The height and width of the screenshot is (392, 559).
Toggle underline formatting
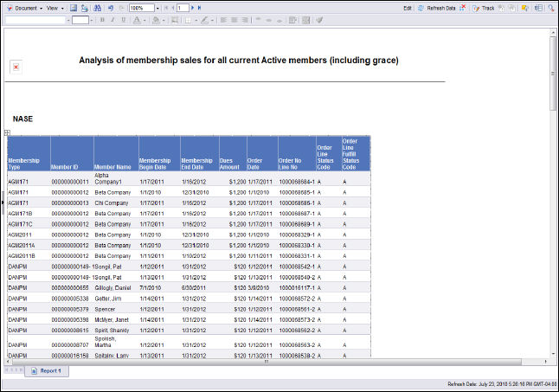pyautogui.click(x=124, y=19)
